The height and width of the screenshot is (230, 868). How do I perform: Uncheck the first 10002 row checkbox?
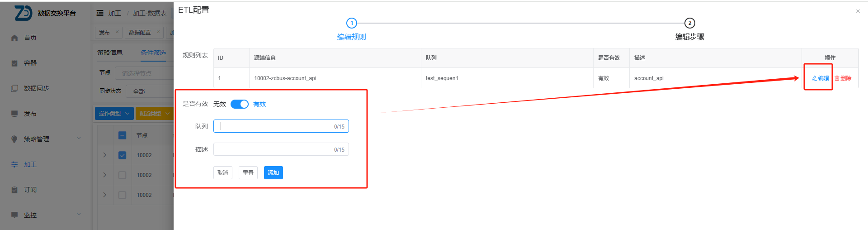(x=122, y=155)
